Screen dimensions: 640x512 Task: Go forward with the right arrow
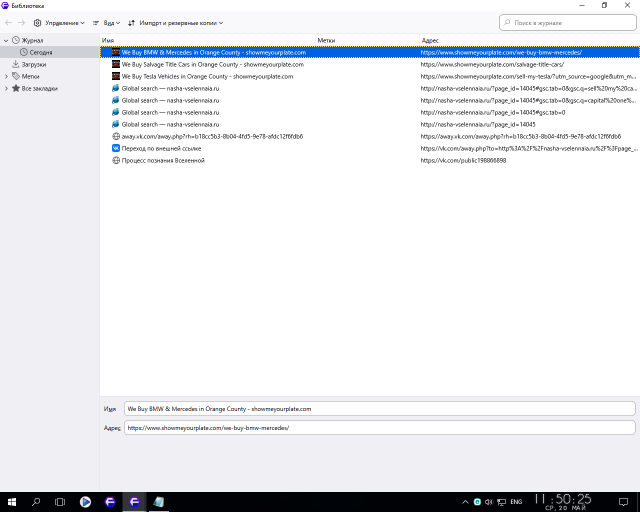[x=22, y=23]
